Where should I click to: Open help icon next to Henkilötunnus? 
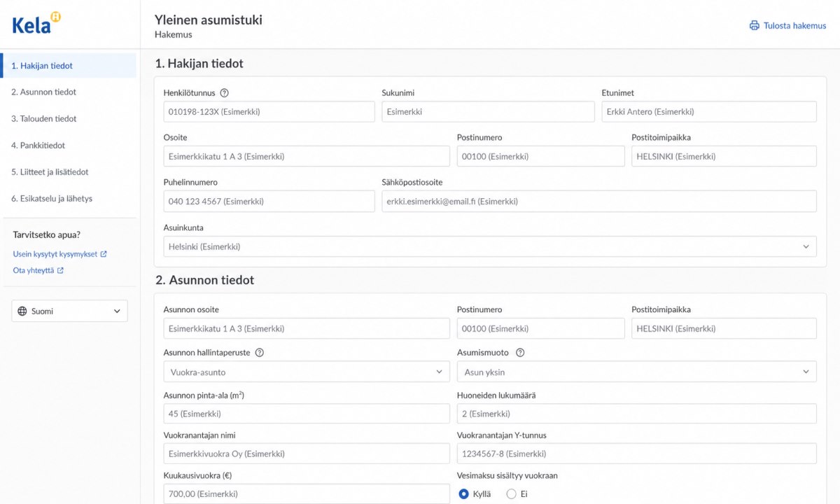coord(224,93)
